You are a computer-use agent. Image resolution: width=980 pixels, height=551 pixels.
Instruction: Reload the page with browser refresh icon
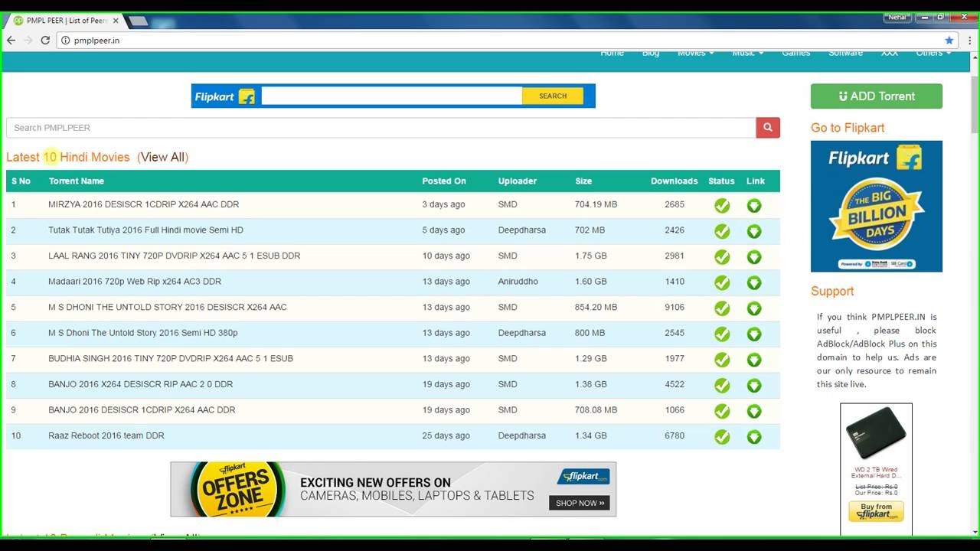(x=45, y=41)
